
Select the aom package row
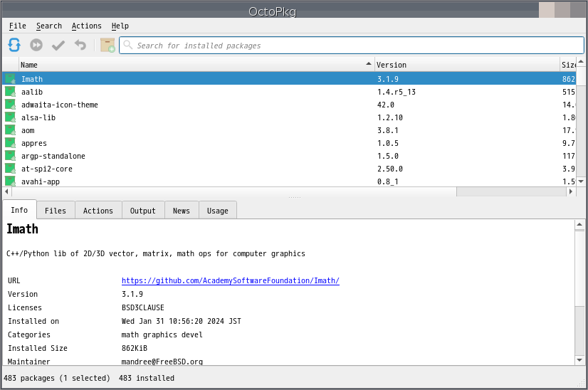coord(289,130)
